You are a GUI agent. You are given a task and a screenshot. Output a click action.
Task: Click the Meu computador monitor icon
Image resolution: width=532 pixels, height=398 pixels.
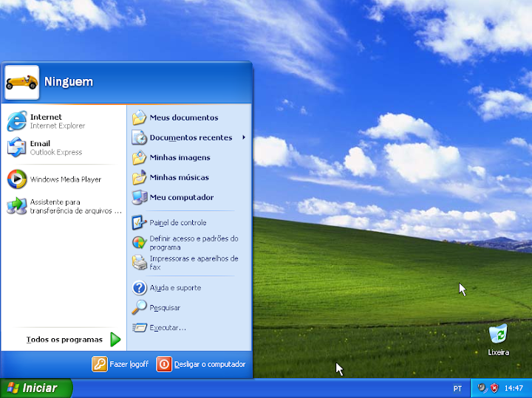tap(139, 197)
